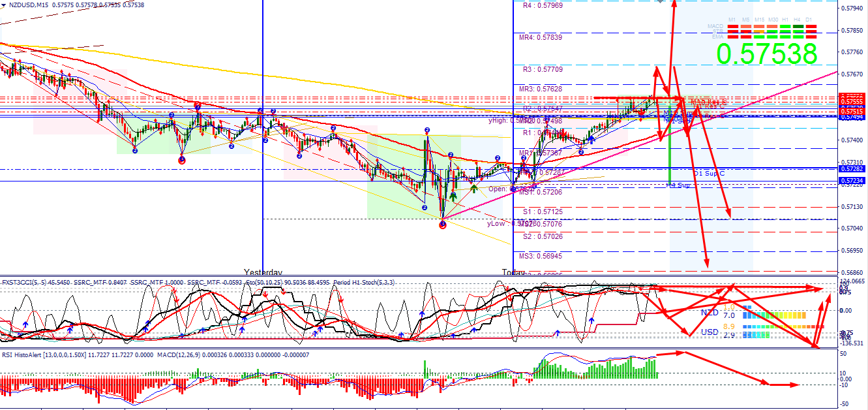
Task: Click the -10 value on the RSI axis
Action: click(845, 385)
